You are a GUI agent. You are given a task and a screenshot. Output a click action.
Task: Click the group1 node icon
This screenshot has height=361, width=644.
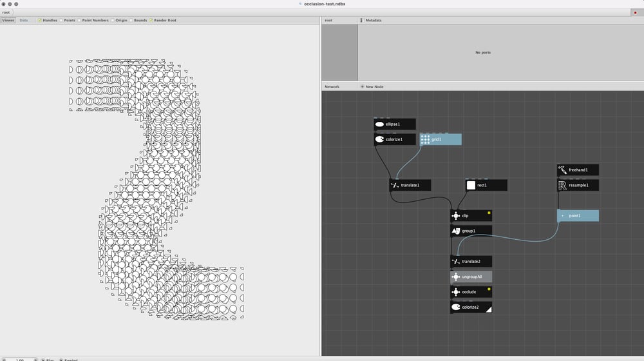tap(455, 231)
